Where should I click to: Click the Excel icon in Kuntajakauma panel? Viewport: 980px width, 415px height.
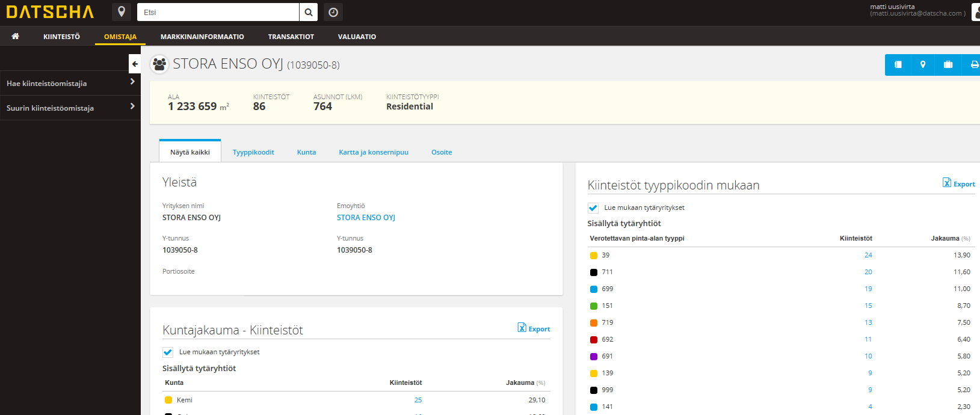[x=522, y=327]
